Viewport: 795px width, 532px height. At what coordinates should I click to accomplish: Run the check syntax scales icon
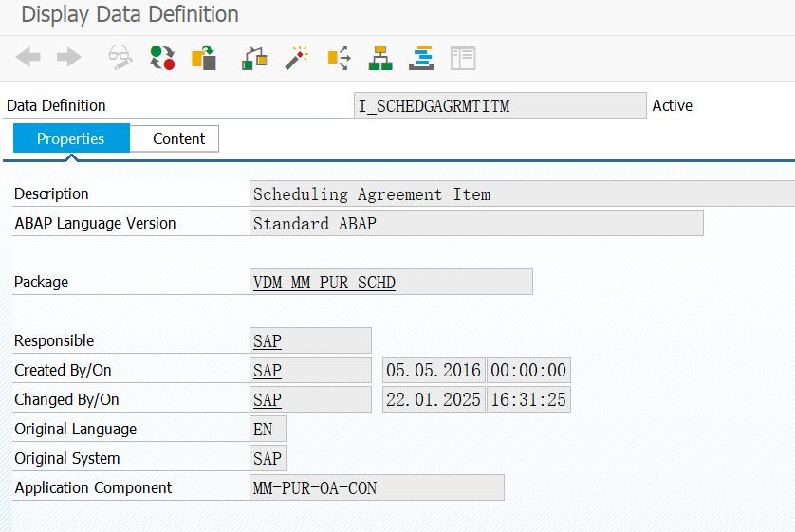click(254, 58)
